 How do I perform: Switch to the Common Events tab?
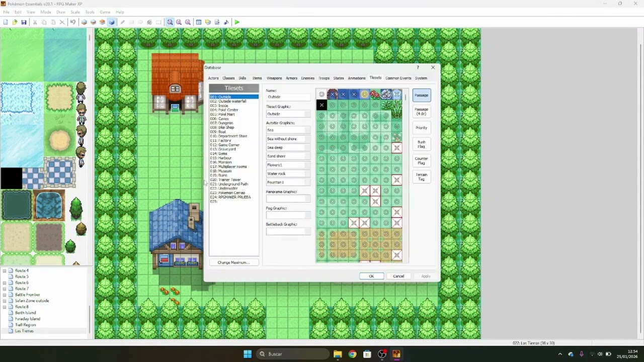pyautogui.click(x=398, y=78)
